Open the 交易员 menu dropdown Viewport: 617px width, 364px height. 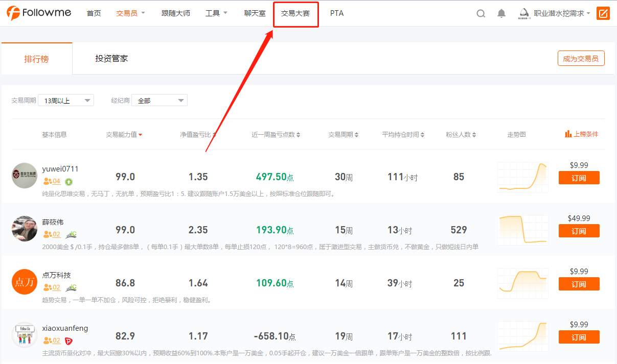point(131,13)
